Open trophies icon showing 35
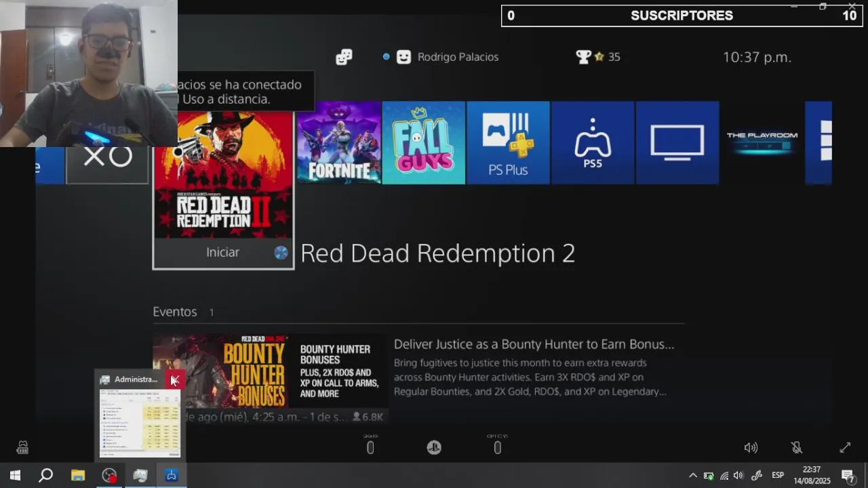 (598, 57)
